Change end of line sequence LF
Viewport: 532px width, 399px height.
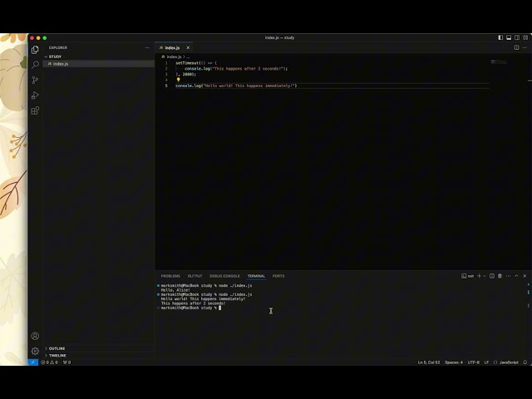pyautogui.click(x=486, y=362)
